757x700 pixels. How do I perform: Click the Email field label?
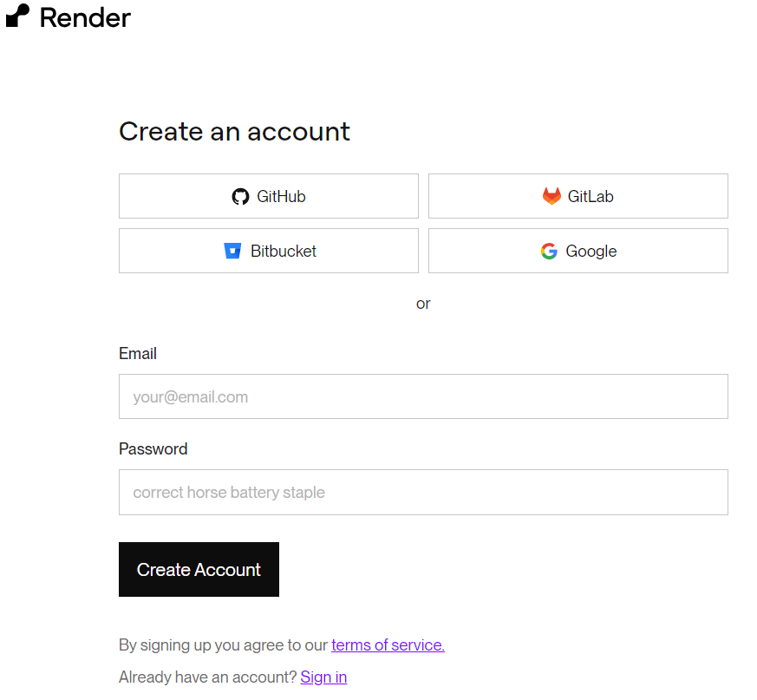point(138,354)
